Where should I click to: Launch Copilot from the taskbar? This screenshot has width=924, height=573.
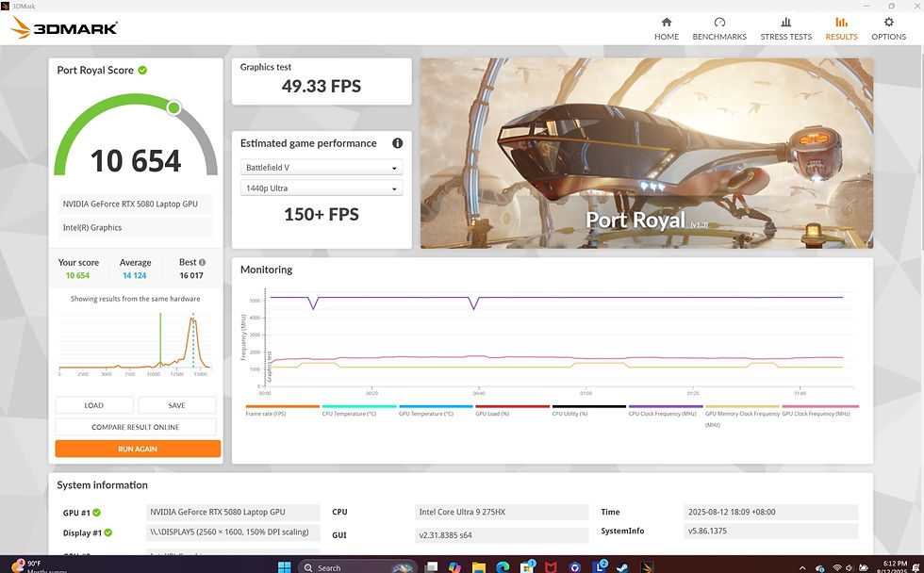(x=454, y=567)
